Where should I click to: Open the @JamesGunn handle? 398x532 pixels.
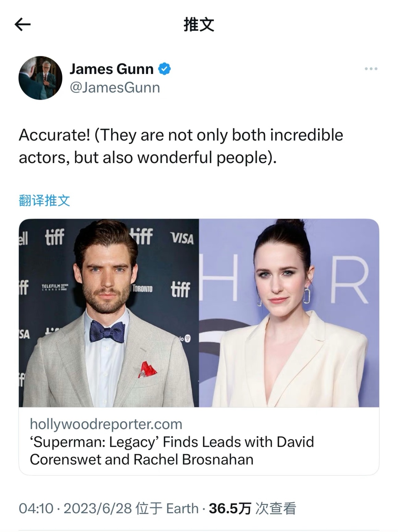coord(115,87)
